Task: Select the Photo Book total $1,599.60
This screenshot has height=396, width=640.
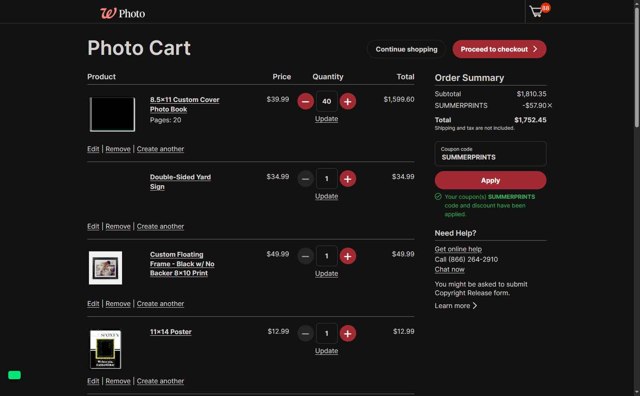Action: pos(399,99)
